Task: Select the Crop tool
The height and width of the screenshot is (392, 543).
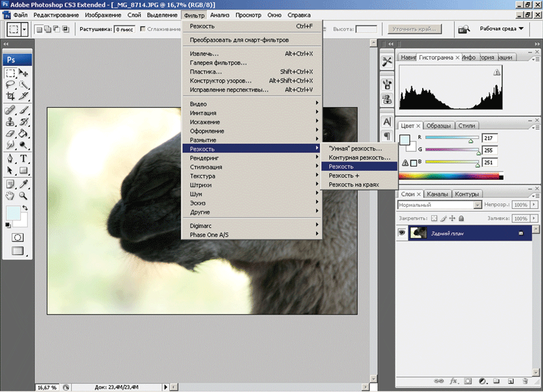Action: 11,97
